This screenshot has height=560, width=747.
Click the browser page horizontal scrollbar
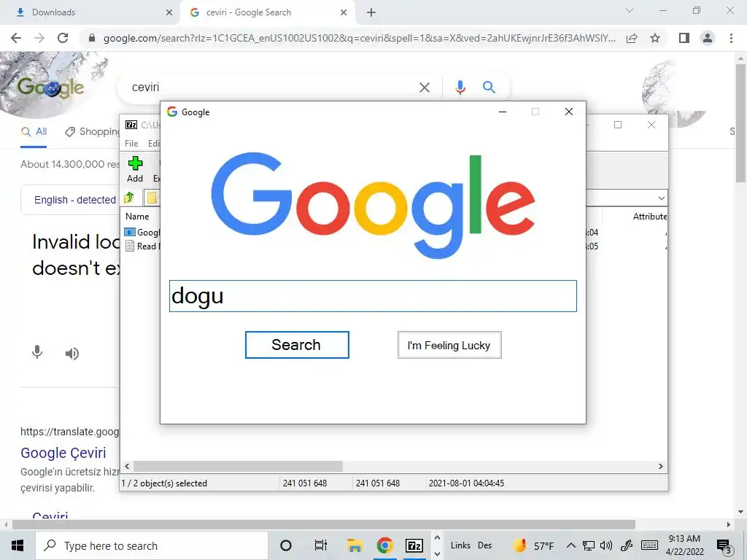click(324, 525)
